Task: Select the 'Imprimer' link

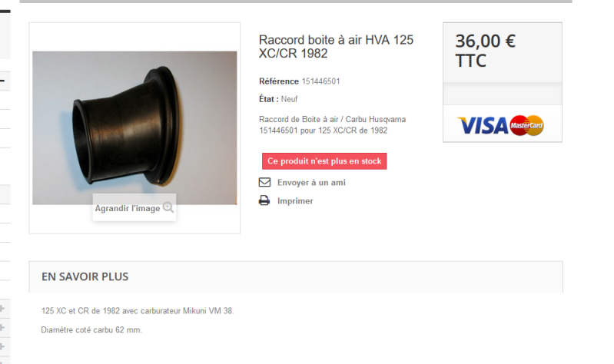Action: pos(295,200)
